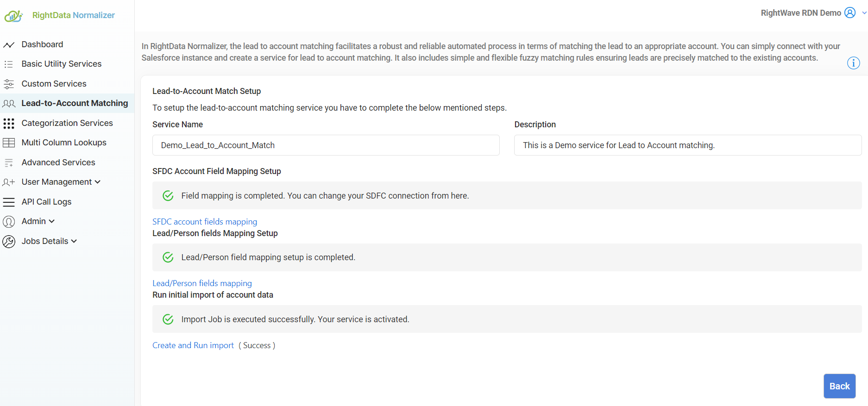The width and height of the screenshot is (868, 406).
Task: Click "SFDC Account Field Mapping Setup" heading
Action: coord(217,171)
